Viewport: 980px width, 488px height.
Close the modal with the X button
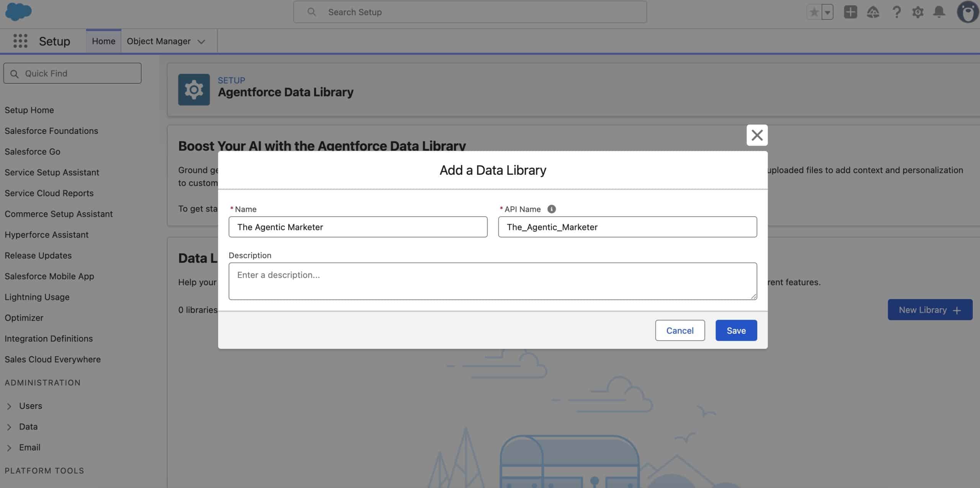[757, 135]
